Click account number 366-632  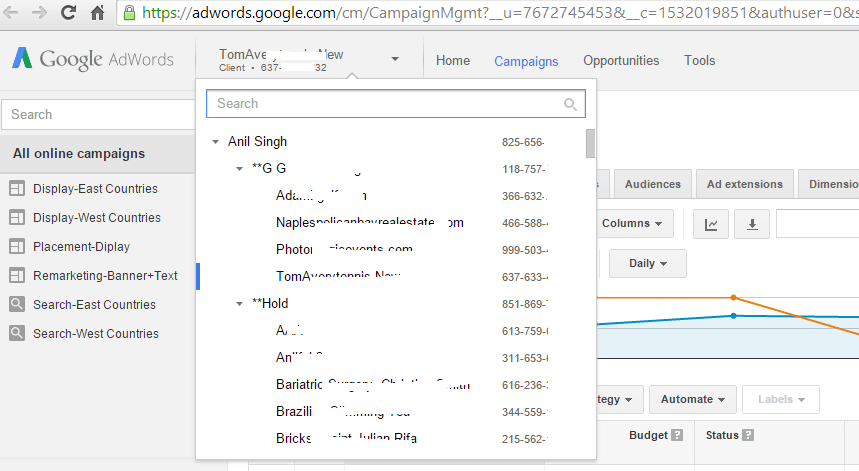[x=525, y=196]
